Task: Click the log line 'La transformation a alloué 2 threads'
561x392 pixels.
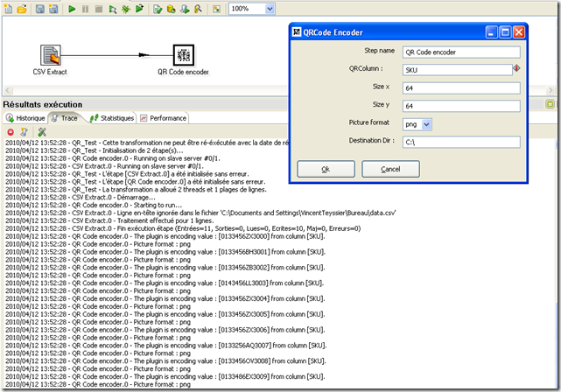Action: pos(136,190)
